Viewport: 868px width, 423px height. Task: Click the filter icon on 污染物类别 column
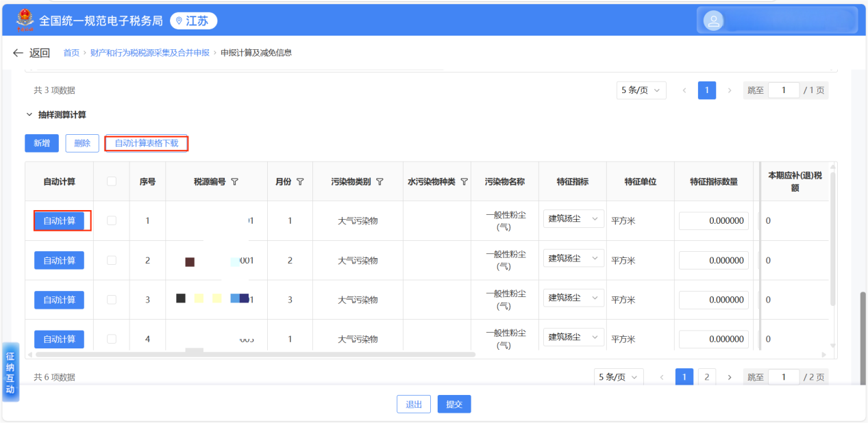tap(380, 182)
